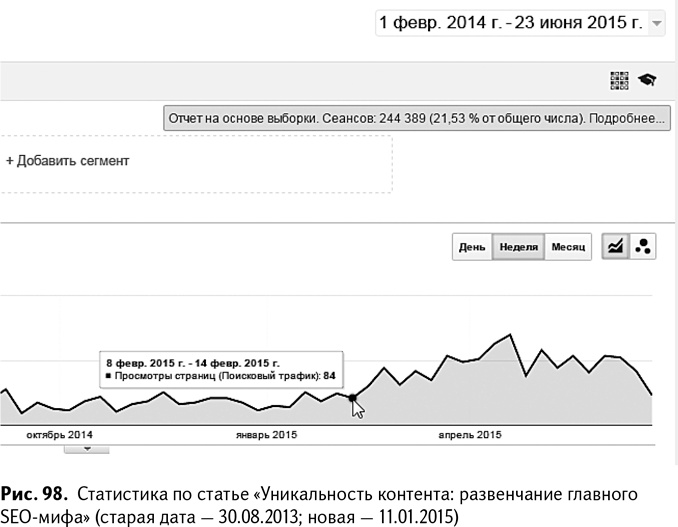Viewport: 678px width, 527px height.
Task: Click the tooltip date 8 февр. 2015 – 14 февр. 2015
Action: point(192,361)
